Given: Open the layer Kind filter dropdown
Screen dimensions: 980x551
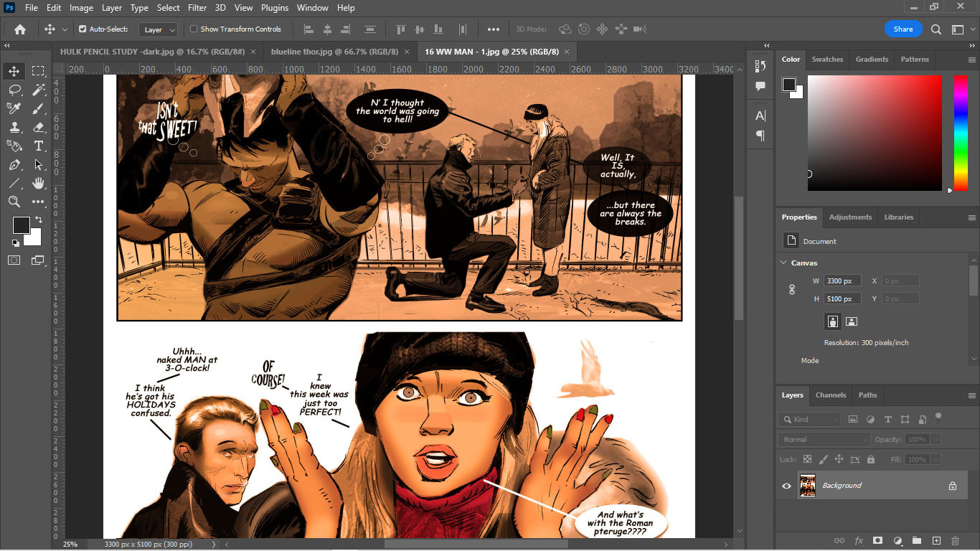Looking at the screenshot, I should click(809, 420).
